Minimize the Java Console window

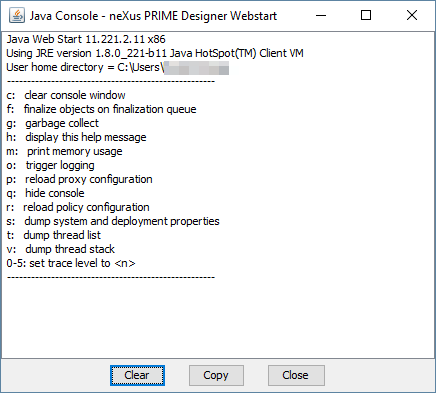pyautogui.click(x=321, y=15)
